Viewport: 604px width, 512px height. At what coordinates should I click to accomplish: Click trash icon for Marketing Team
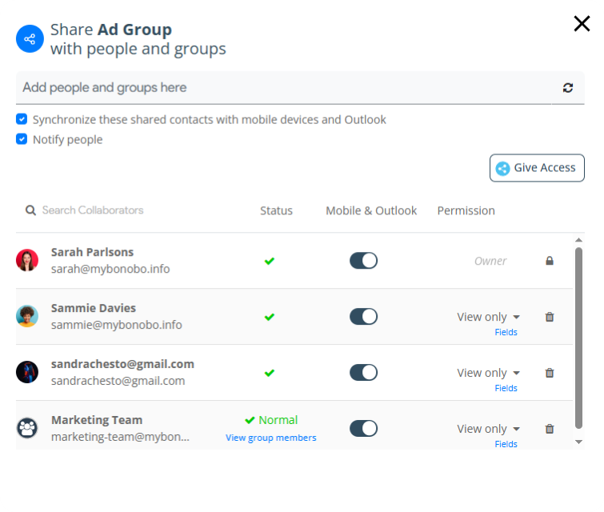(549, 429)
